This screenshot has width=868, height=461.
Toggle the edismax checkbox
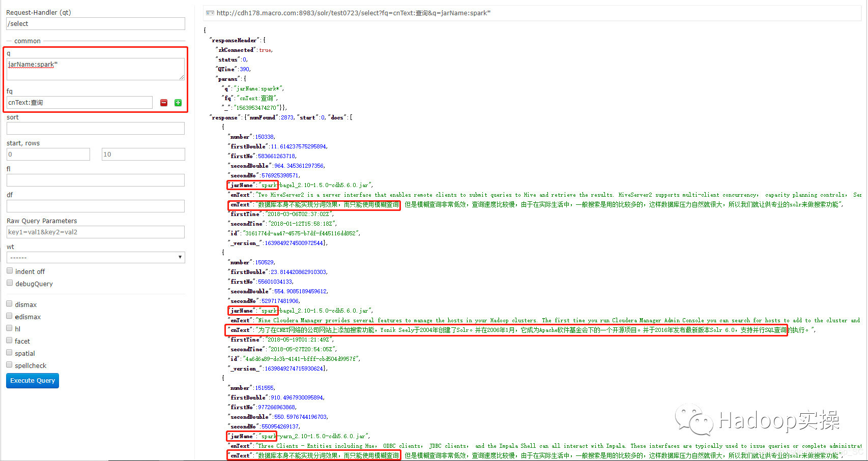coord(9,316)
